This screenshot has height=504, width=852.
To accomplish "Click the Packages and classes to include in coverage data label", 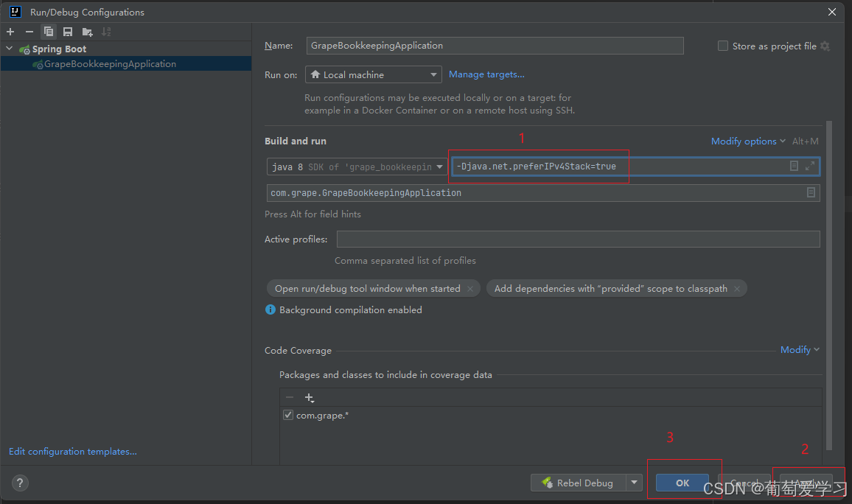I will 385,375.
